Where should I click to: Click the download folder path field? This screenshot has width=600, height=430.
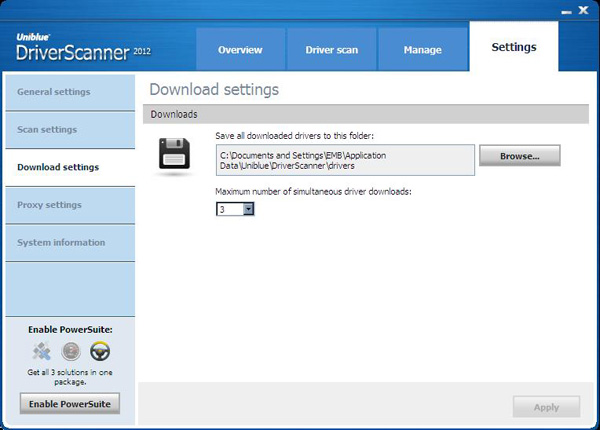(344, 161)
